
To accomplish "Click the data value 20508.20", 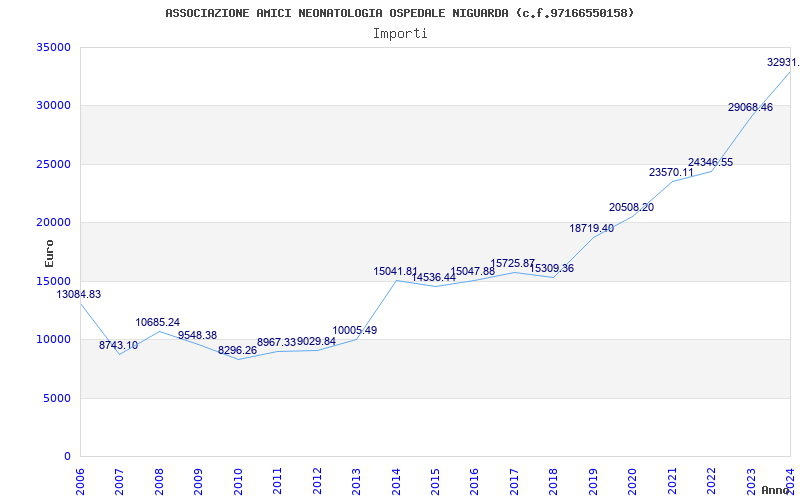I will tap(631, 208).
